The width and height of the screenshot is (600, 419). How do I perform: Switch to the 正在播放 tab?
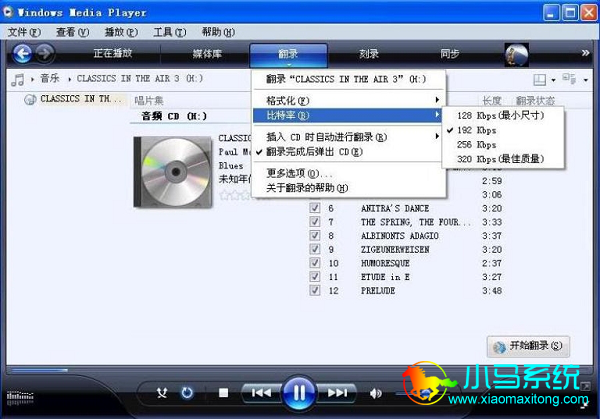click(x=113, y=53)
